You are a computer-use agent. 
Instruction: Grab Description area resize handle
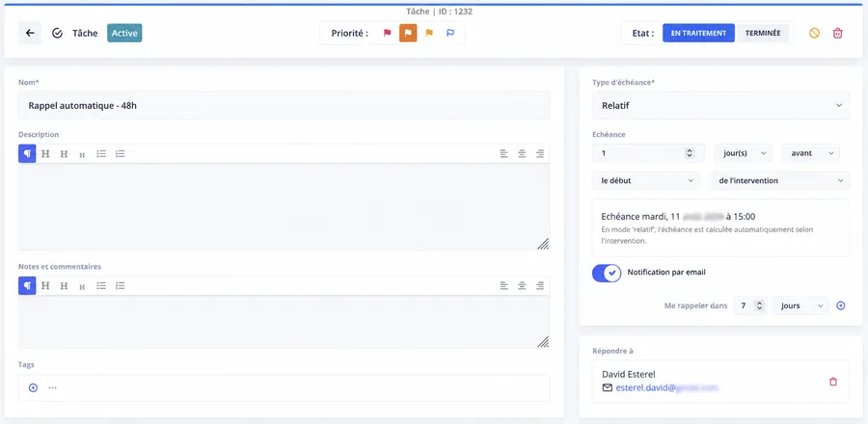543,244
